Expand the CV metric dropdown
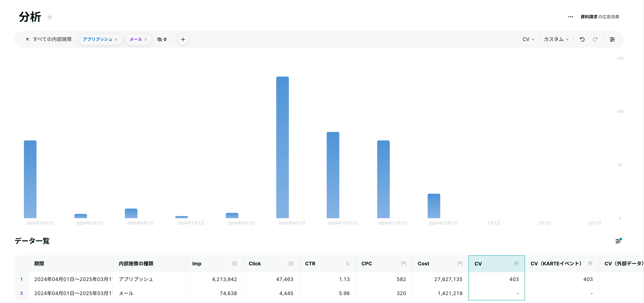 pos(528,39)
